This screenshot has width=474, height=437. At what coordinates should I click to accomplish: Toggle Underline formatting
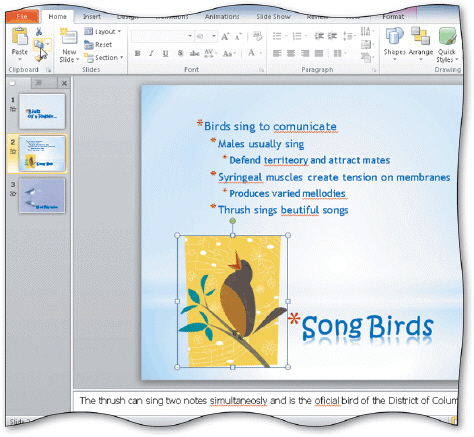click(165, 53)
